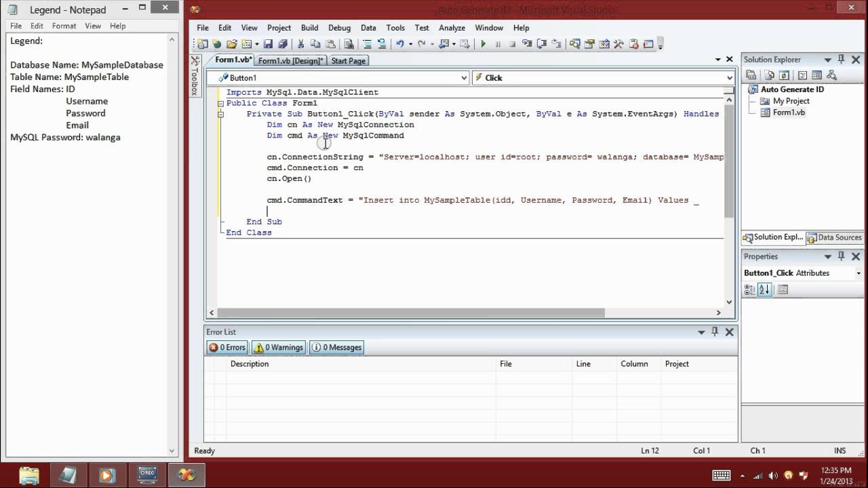Open the Format menu in Notepad
868x488 pixels.
(x=64, y=26)
